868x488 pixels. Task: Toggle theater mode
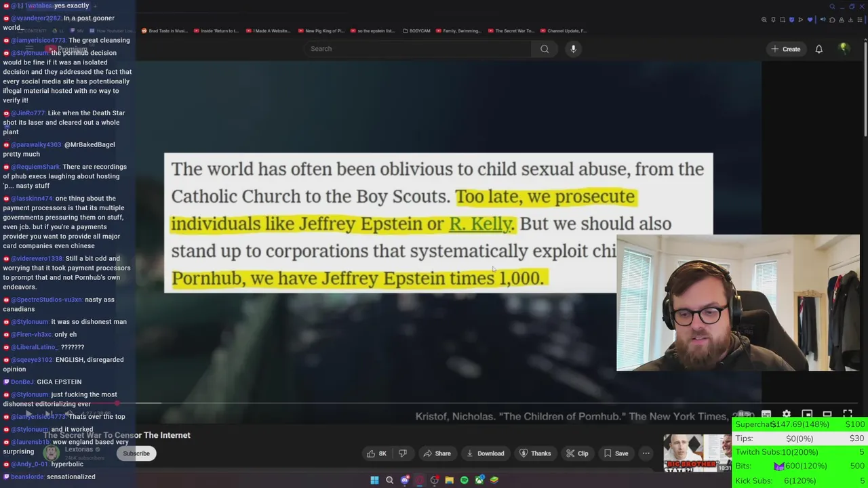[x=827, y=414]
